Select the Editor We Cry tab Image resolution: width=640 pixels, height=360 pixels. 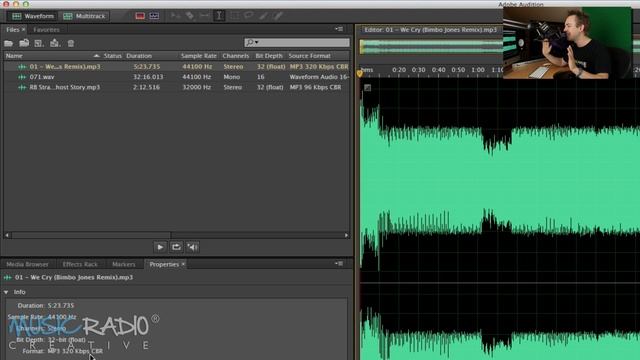click(430, 30)
